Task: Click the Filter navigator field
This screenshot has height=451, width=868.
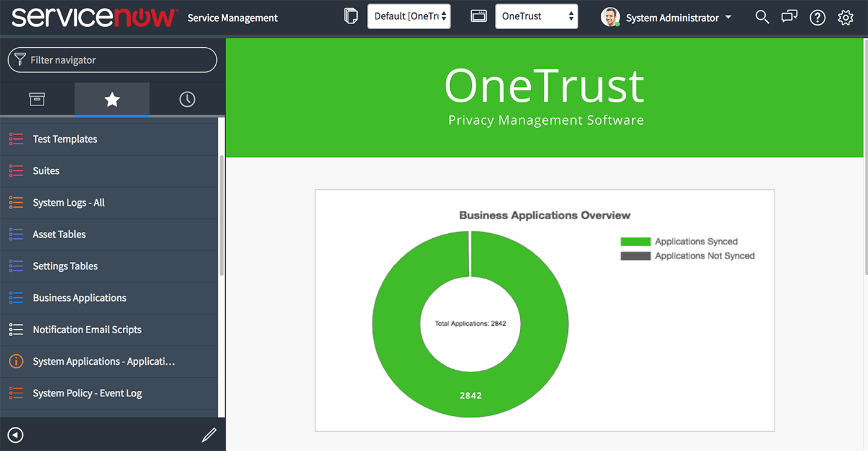Action: [x=112, y=60]
